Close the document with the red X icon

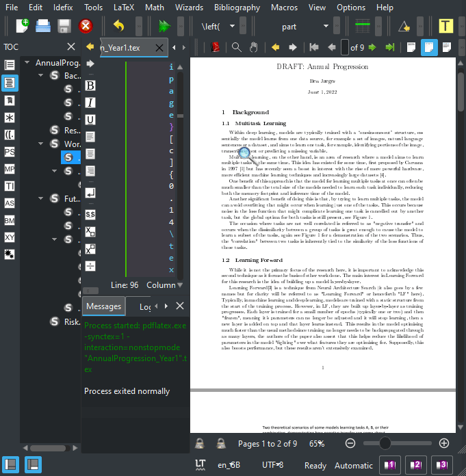[86, 26]
